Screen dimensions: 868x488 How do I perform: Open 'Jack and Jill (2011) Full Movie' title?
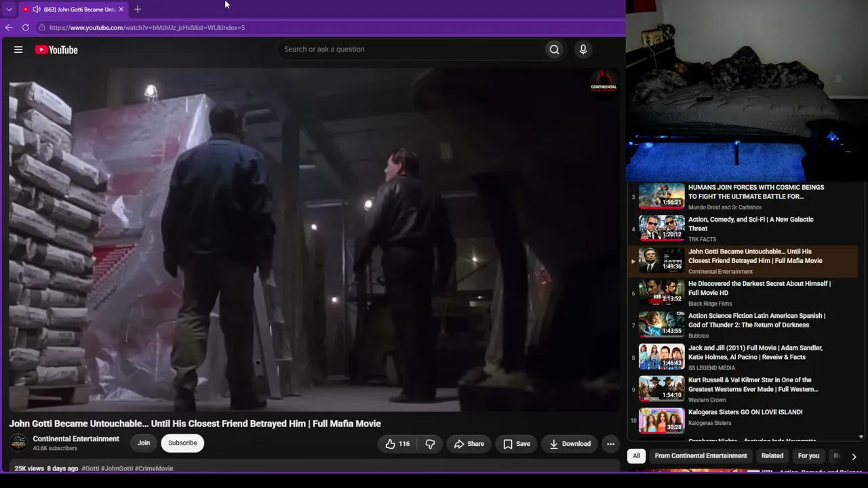755,352
